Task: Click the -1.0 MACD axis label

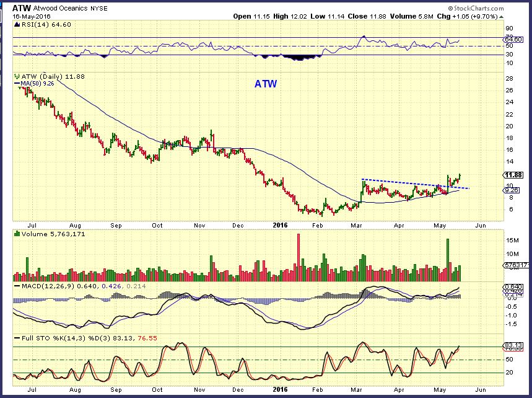Action: tap(511, 316)
